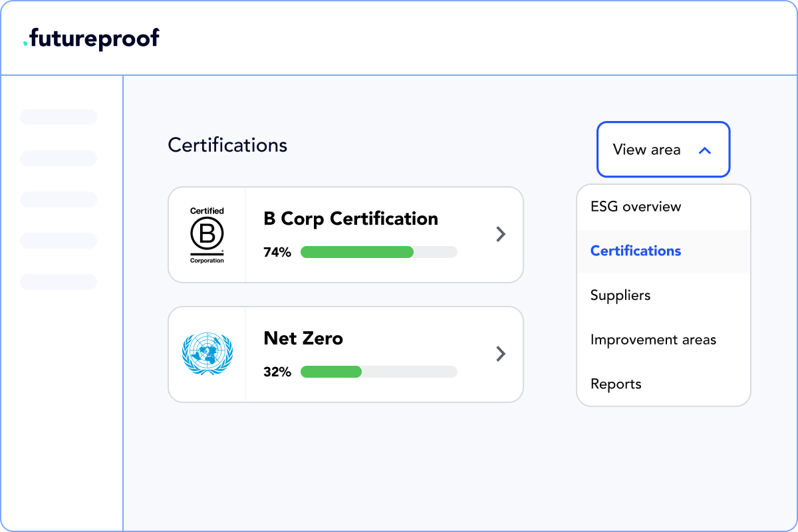Select Certifications in dropdown list
The width and height of the screenshot is (798, 532).
coord(636,251)
